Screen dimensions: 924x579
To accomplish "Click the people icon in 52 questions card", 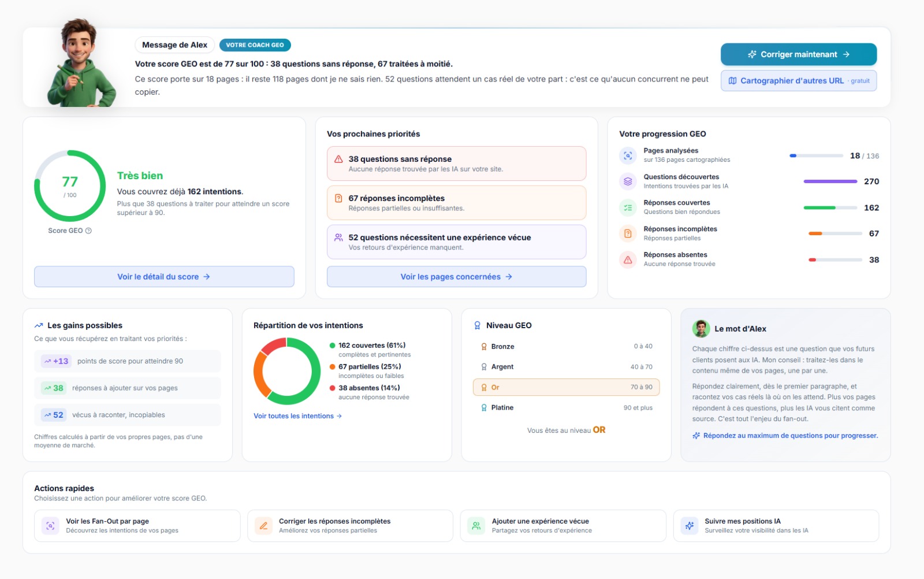I will 338,237.
